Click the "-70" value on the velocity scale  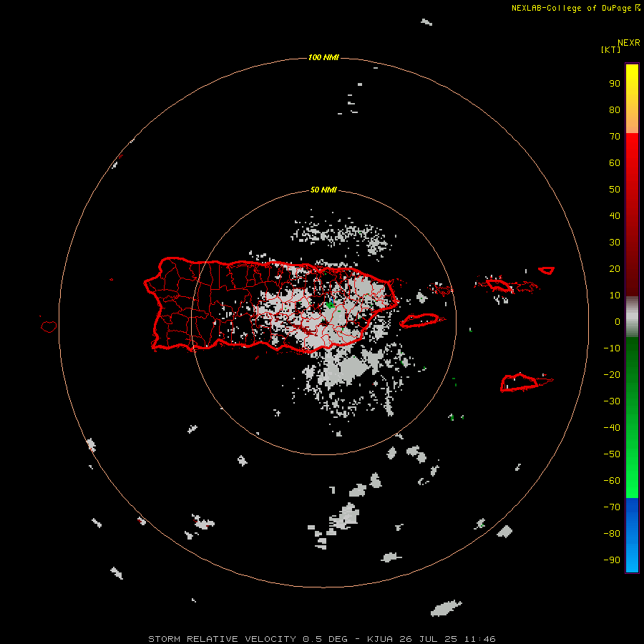pyautogui.click(x=612, y=507)
